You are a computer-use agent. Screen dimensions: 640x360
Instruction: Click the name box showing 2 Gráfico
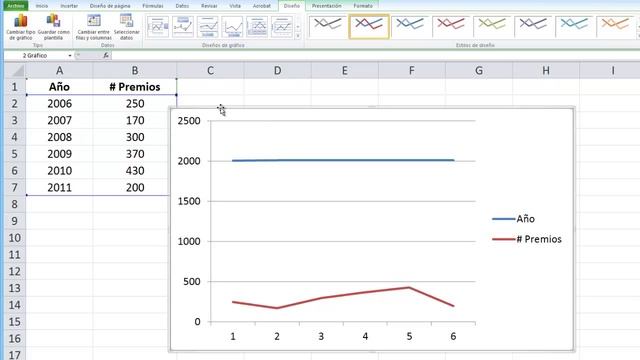coord(36,55)
